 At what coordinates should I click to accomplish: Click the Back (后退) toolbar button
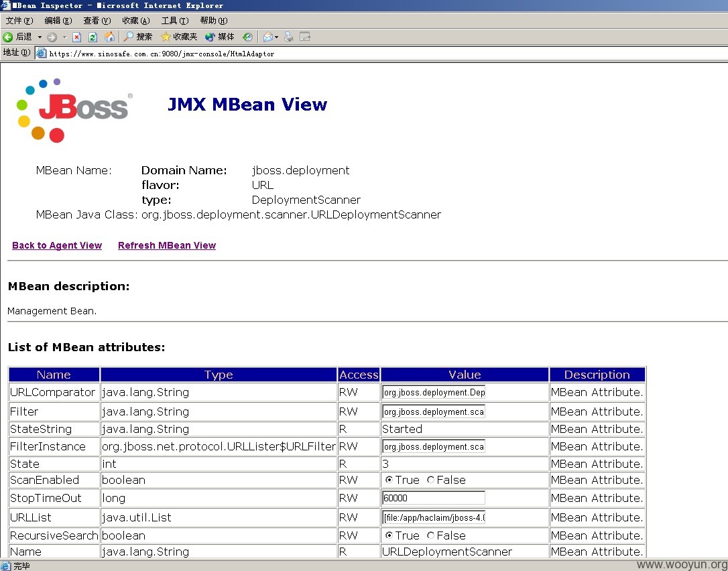pos(17,37)
